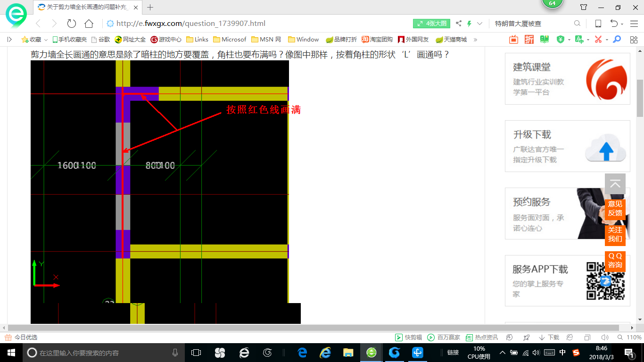
Task: Open the mobile device view icon
Action: tap(598, 24)
